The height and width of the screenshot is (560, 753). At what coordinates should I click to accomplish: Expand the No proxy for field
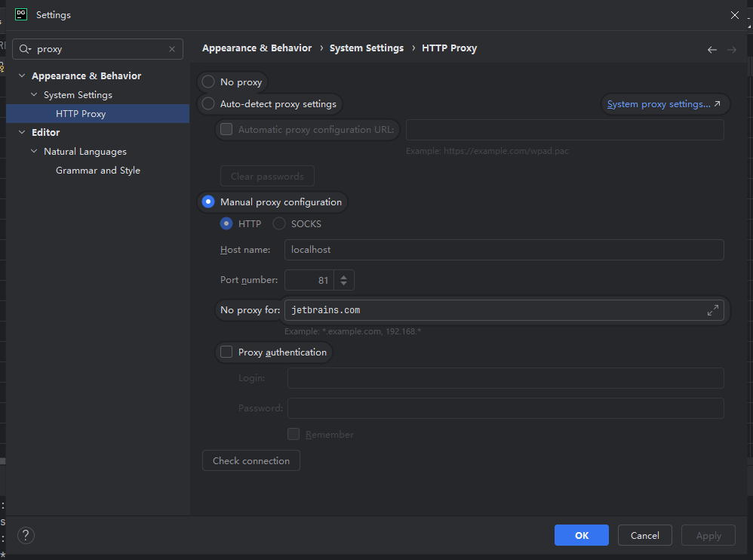coord(713,310)
